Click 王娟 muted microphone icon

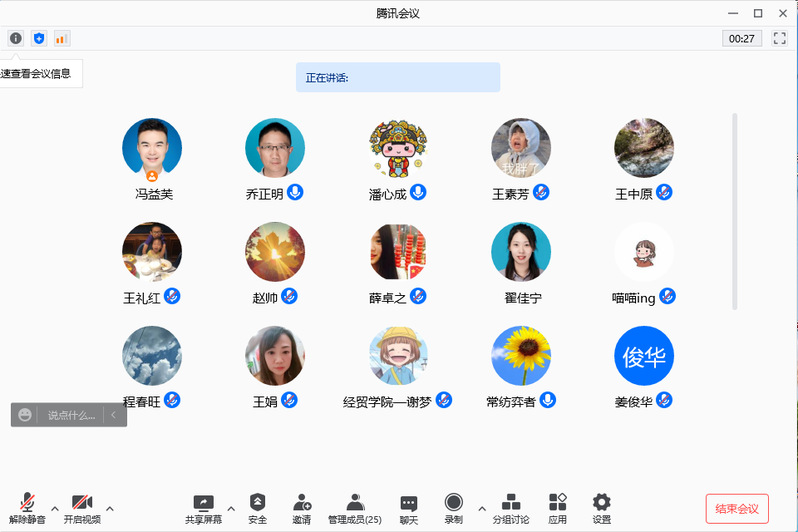(289, 400)
